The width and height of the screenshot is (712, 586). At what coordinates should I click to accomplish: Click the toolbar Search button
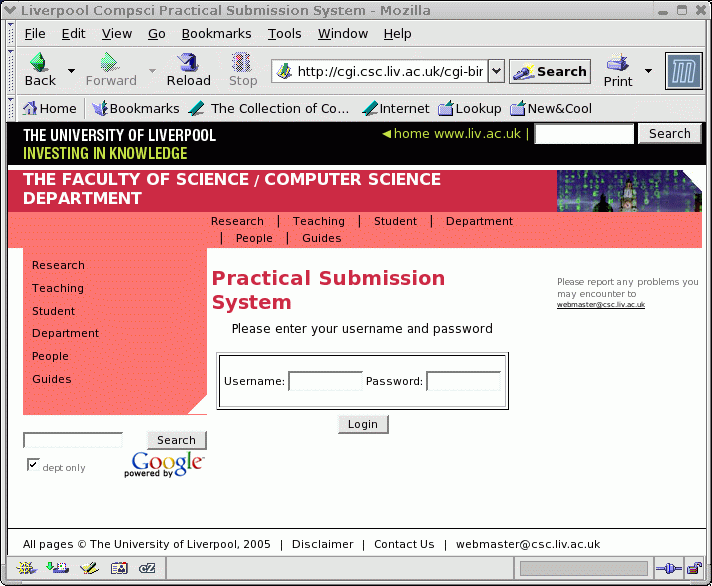(x=550, y=71)
